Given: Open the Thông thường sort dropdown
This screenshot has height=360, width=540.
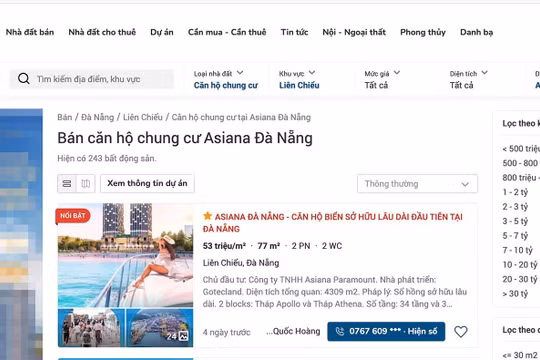Looking at the screenshot, I should [417, 184].
